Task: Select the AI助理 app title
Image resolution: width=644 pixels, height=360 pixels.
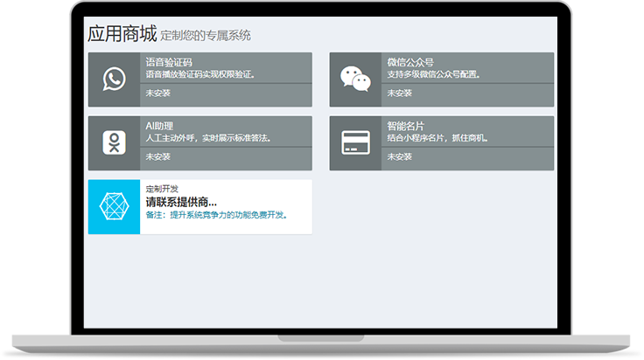Action: click(x=159, y=126)
